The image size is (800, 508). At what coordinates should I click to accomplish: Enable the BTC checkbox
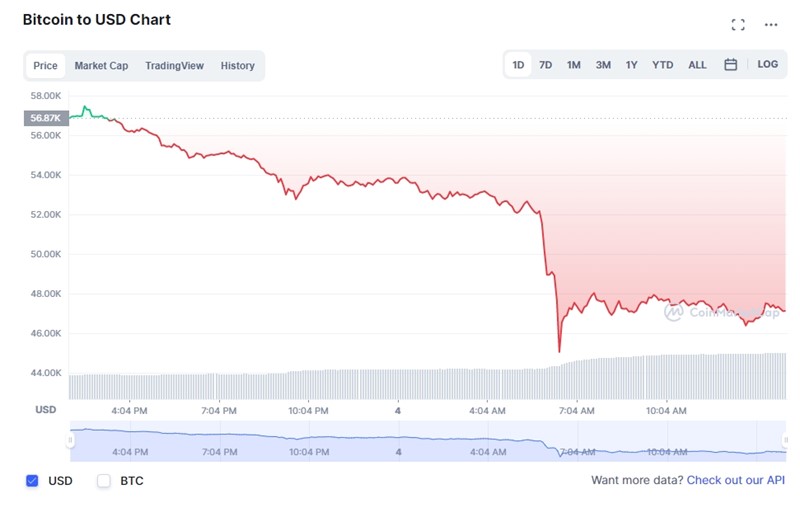(x=104, y=481)
